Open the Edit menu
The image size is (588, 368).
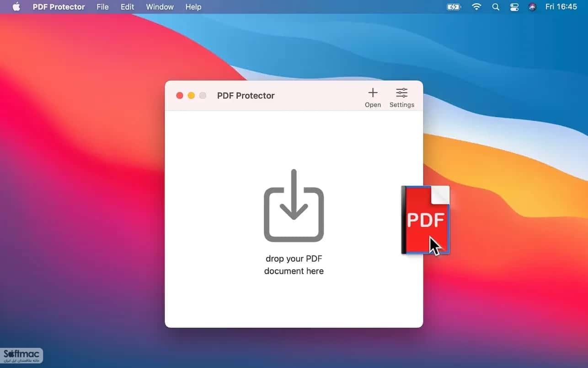127,7
